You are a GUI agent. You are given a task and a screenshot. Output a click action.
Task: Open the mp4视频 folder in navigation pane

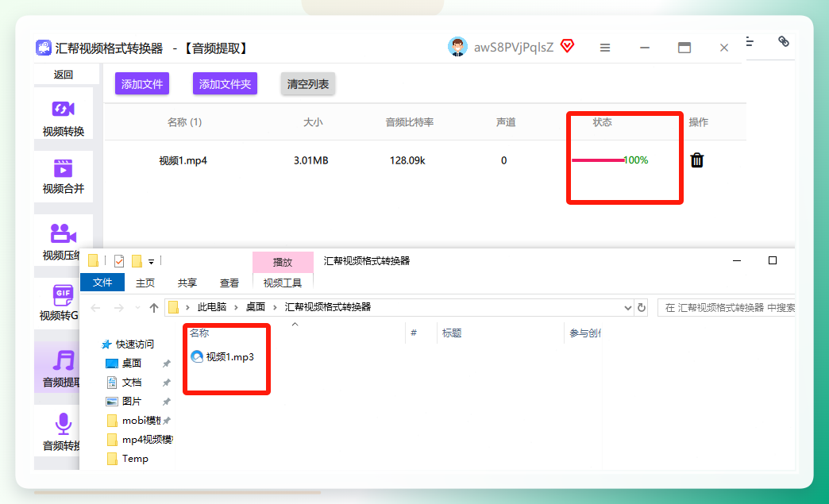140,440
